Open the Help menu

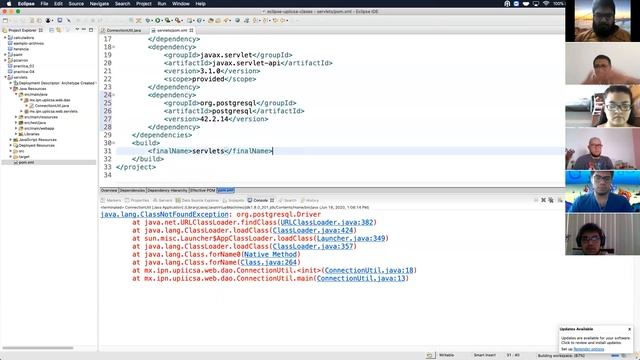coord(200,4)
